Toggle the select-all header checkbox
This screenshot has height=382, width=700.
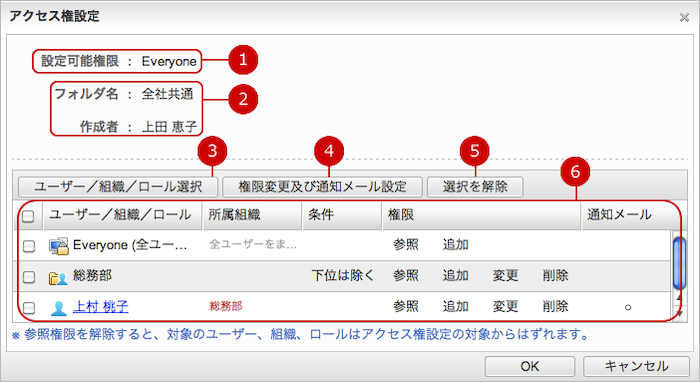coord(28,216)
